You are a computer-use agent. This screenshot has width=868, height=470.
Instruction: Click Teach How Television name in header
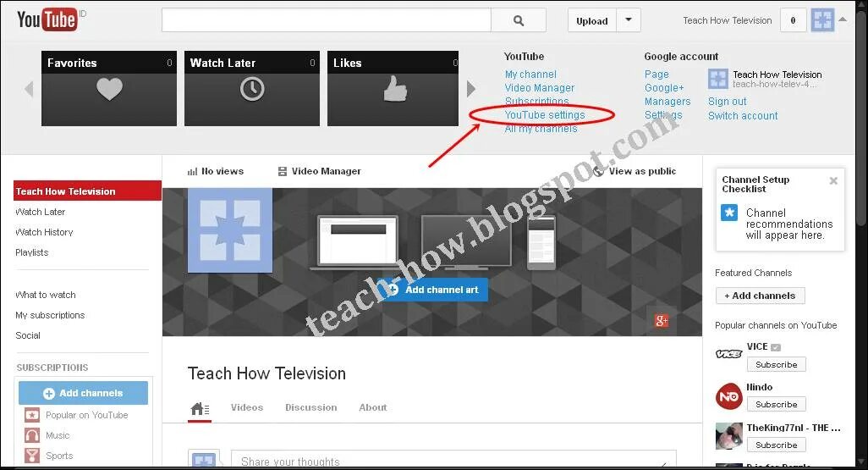[727, 20]
